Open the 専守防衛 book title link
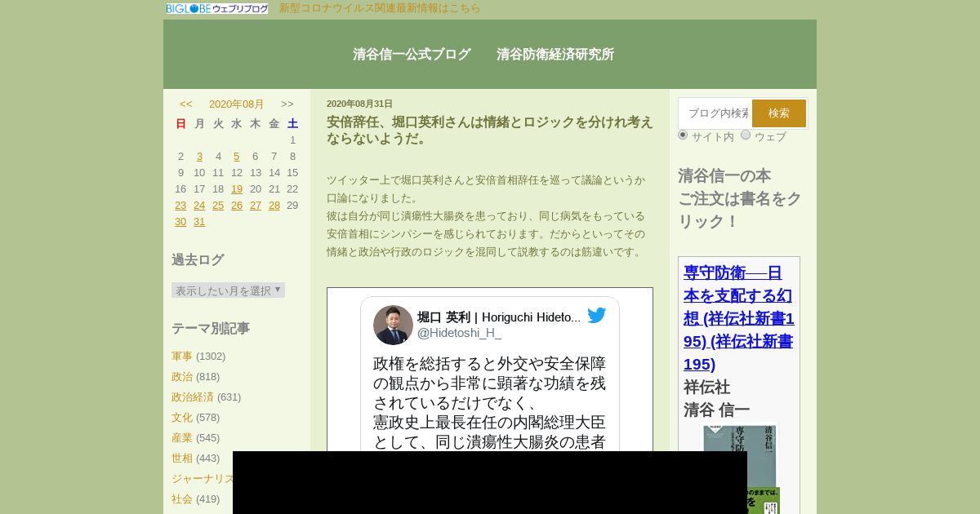Image resolution: width=980 pixels, height=514 pixels. pos(739,318)
